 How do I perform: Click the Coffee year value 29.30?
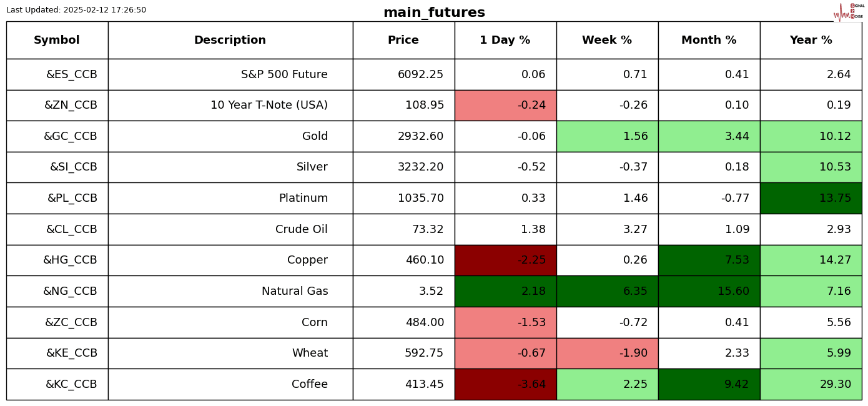(x=835, y=384)
